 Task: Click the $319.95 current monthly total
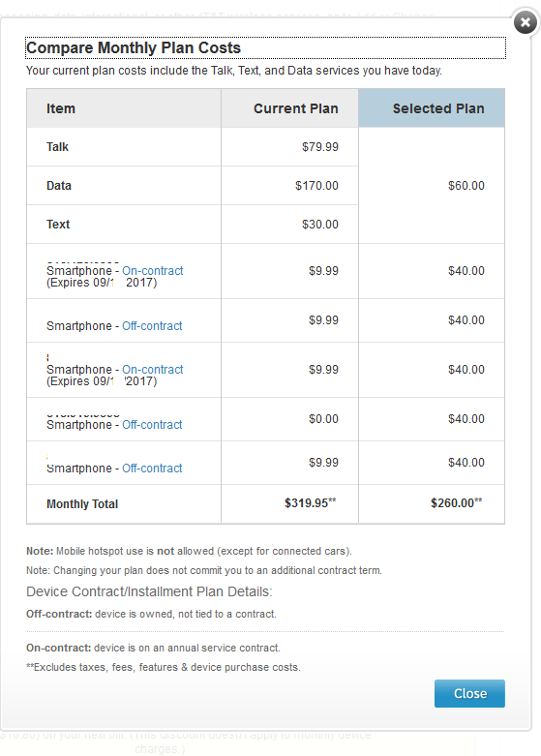tap(310, 503)
